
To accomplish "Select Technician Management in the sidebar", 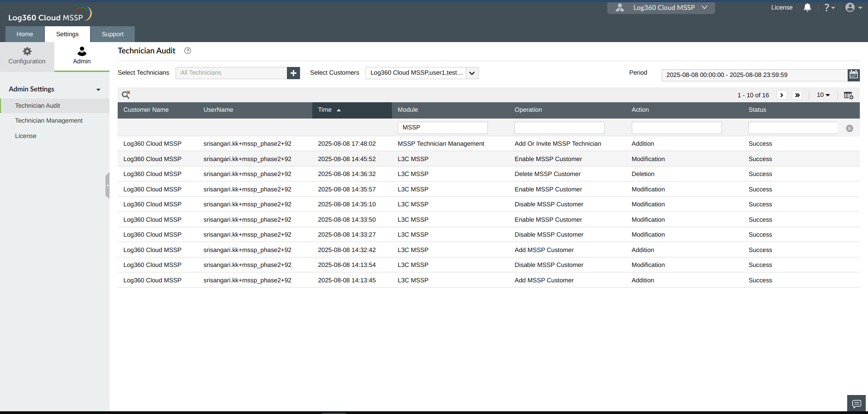I will coord(49,120).
